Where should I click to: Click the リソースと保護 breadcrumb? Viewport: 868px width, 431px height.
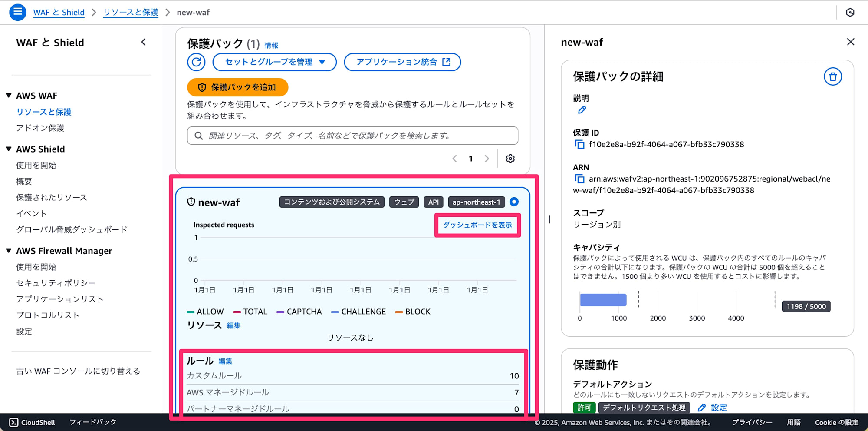(x=131, y=12)
